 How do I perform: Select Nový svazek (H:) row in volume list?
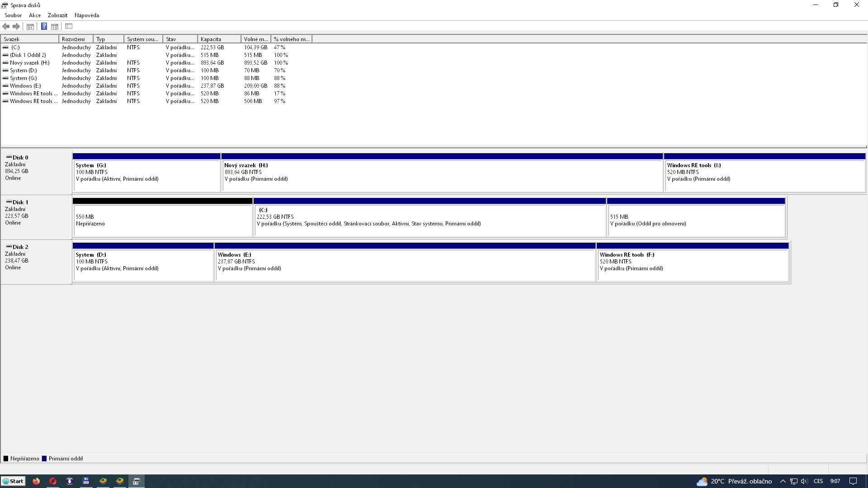click(30, 63)
